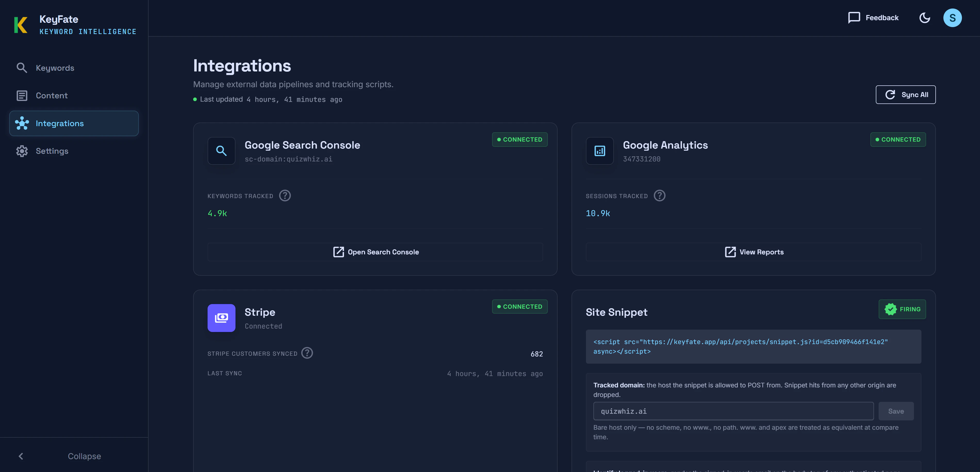Show help for Stripe Customers Synced

[307, 353]
